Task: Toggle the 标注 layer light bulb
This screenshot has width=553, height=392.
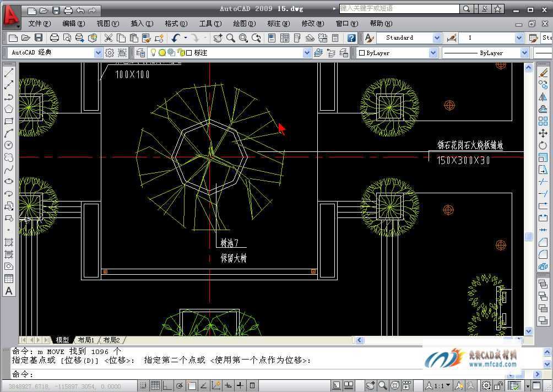Action: (x=153, y=52)
